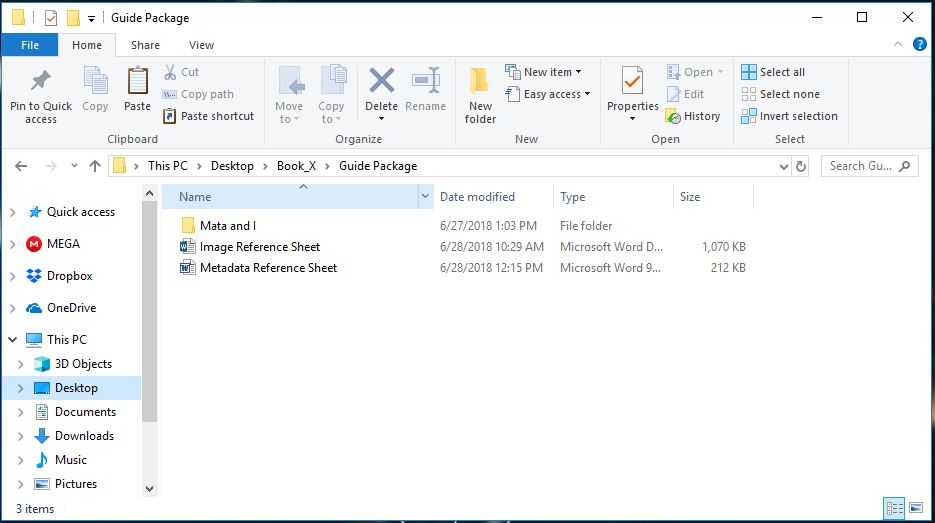Open Explorer help question mark
Screen dimensions: 935x523
coord(919,44)
